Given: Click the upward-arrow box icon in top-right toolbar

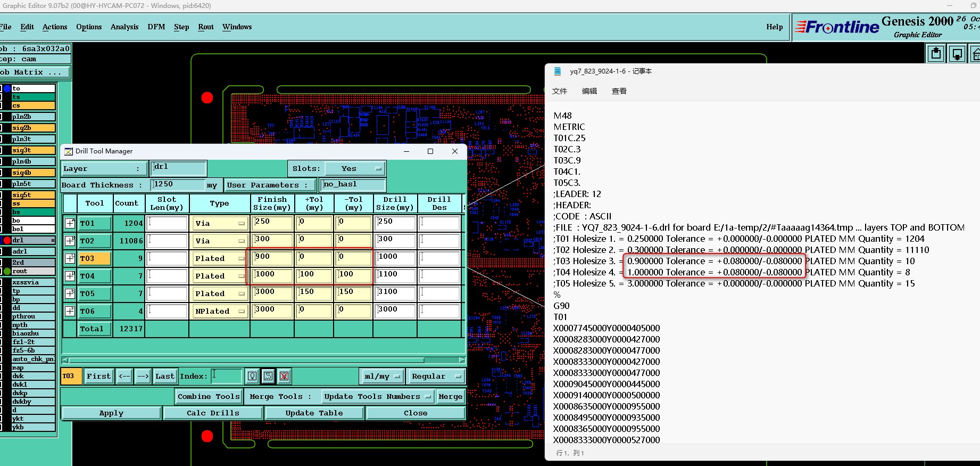Looking at the screenshot, I should click(x=936, y=54).
